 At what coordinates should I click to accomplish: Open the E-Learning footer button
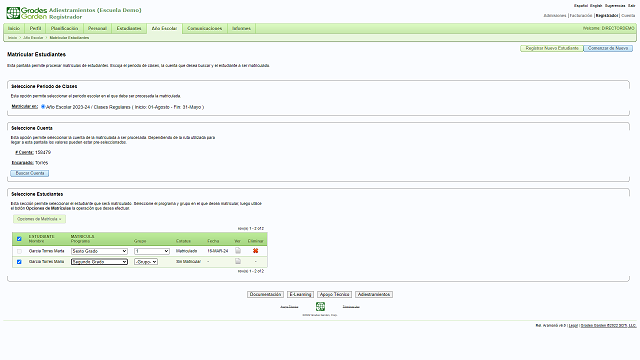pos(300,294)
